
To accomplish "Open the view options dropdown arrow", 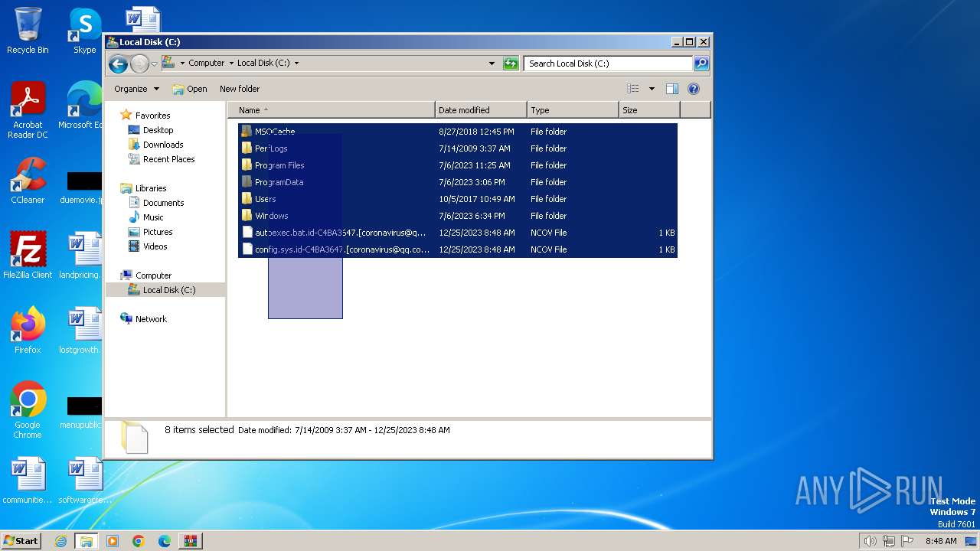I will point(652,89).
